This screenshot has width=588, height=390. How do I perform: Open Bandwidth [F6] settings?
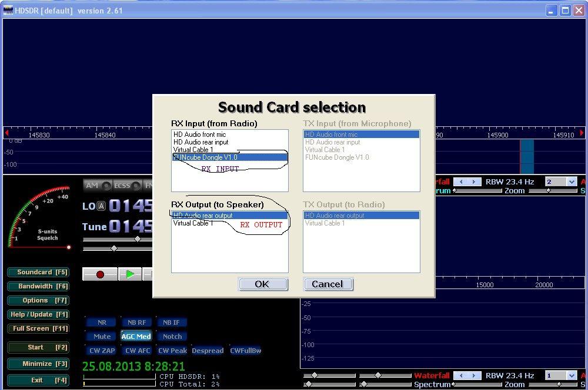pyautogui.click(x=37, y=286)
